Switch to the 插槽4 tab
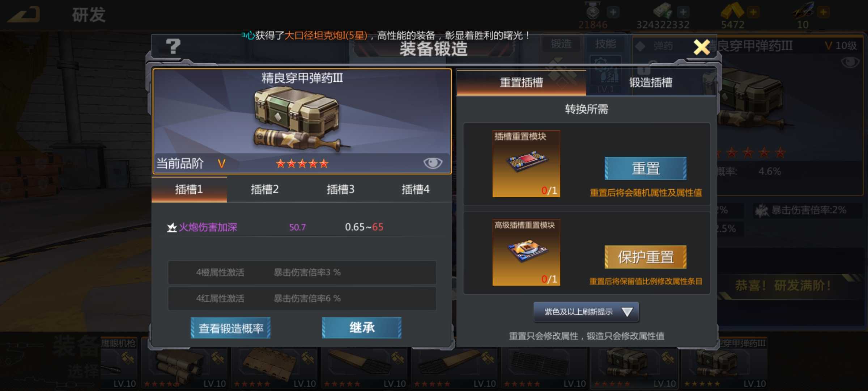Screen dimensions: 868x391 (x=415, y=189)
